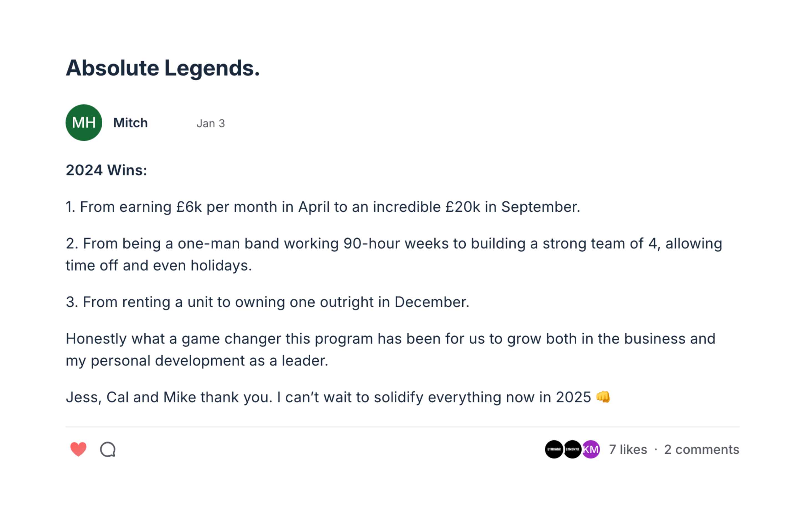
Task: View the 7 likes list
Action: coord(628,449)
